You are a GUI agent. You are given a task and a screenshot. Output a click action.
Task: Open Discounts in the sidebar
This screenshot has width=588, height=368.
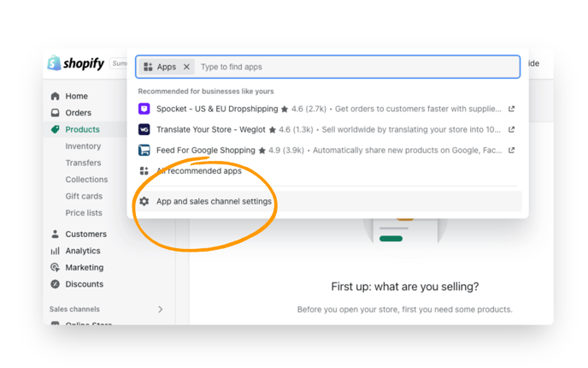84,284
